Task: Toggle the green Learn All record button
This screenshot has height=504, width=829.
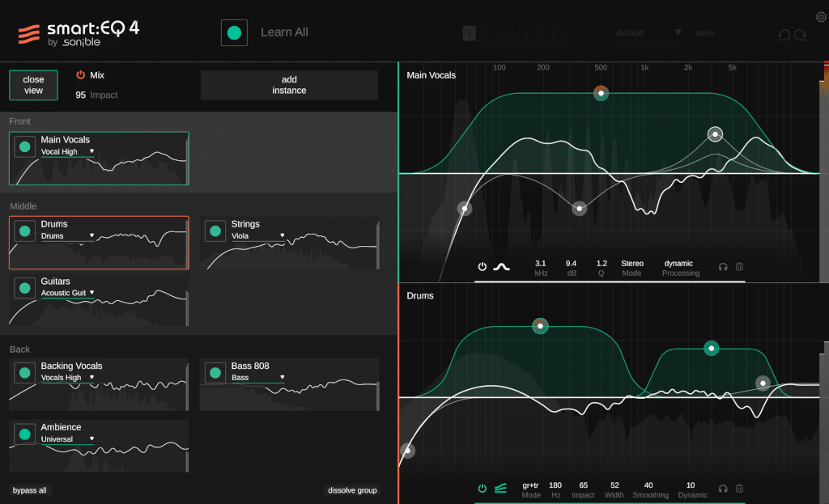Action: point(234,32)
